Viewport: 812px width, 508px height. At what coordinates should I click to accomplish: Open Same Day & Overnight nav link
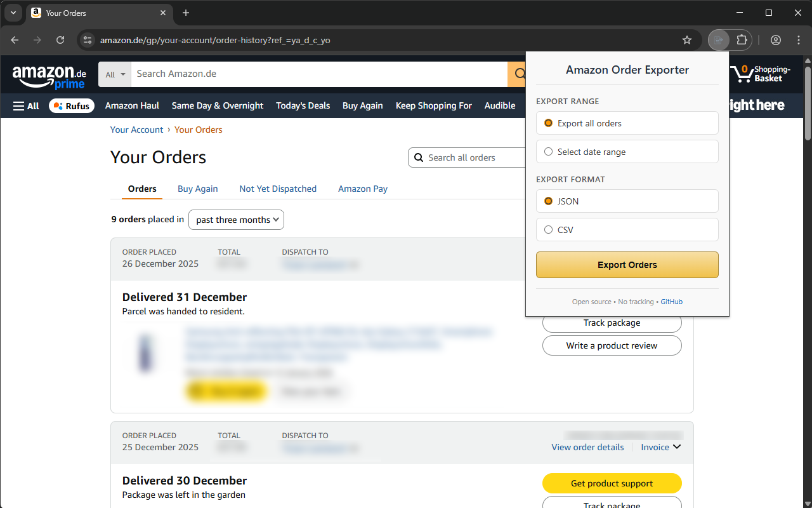click(218, 106)
